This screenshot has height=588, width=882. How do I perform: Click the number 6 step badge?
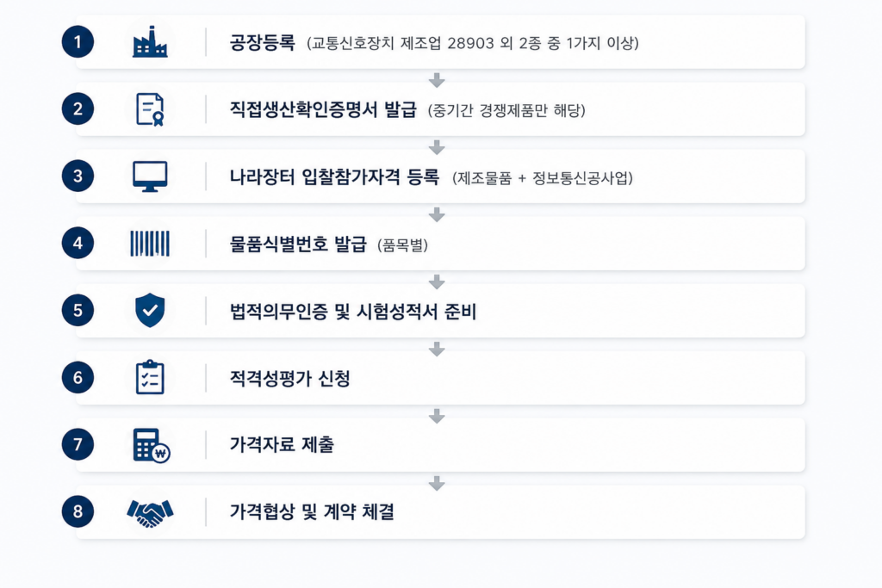(x=78, y=377)
